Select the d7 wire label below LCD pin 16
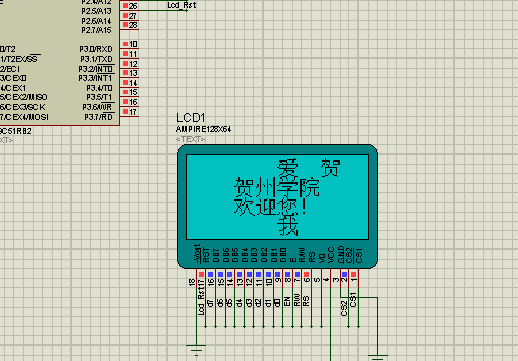Image resolution: width=518 pixels, height=361 pixels. [x=210, y=303]
